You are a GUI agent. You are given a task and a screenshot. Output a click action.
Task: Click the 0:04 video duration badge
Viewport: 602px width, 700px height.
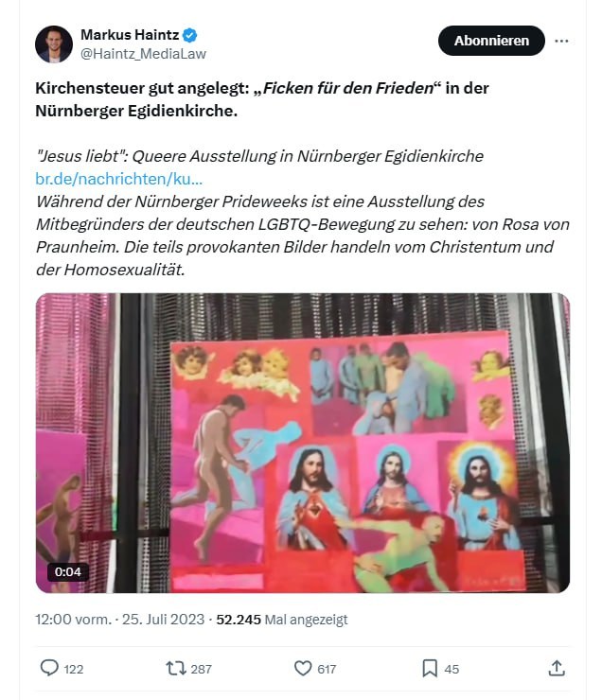coord(68,572)
